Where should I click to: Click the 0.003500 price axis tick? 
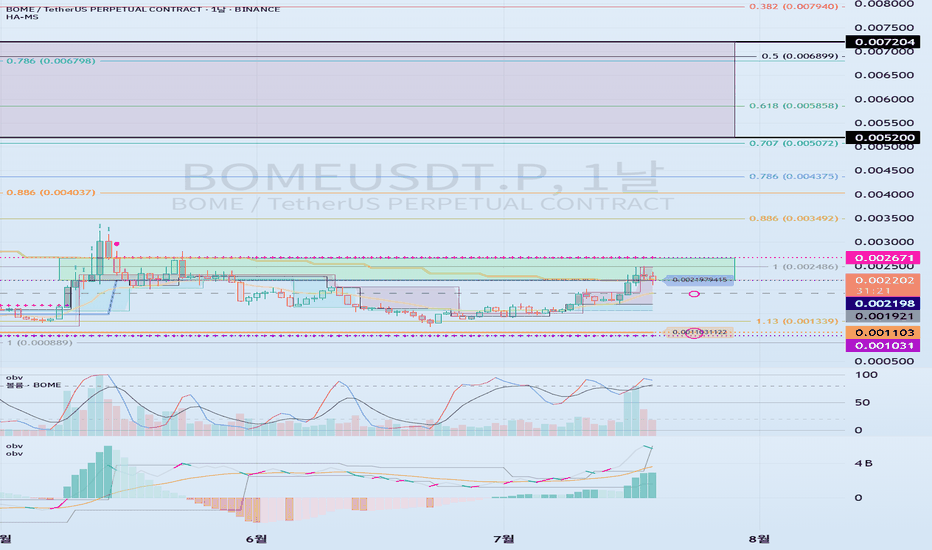click(x=884, y=218)
